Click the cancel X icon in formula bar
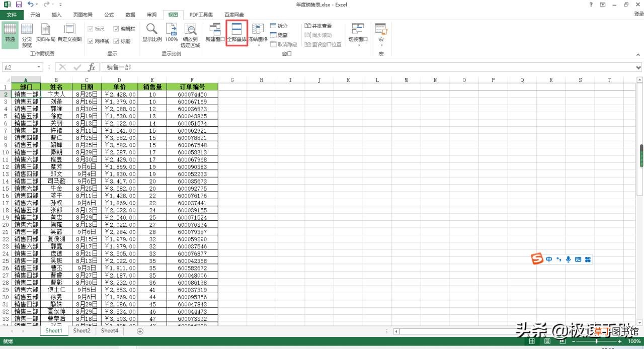644x349 pixels. tap(63, 67)
